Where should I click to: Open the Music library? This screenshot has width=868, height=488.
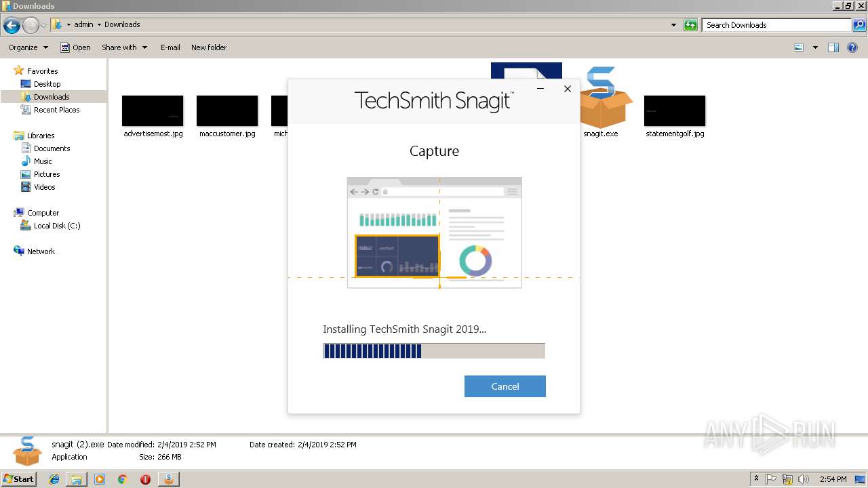point(43,161)
